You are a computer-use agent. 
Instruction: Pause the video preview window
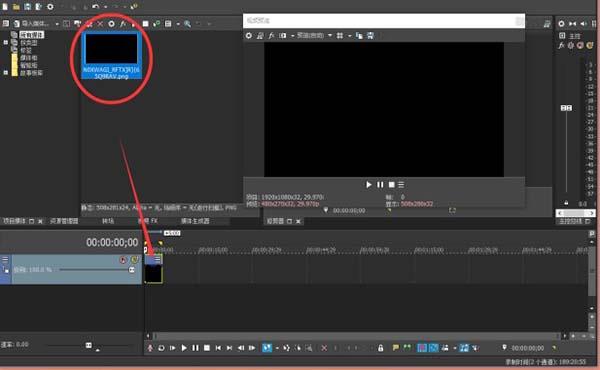click(380, 185)
